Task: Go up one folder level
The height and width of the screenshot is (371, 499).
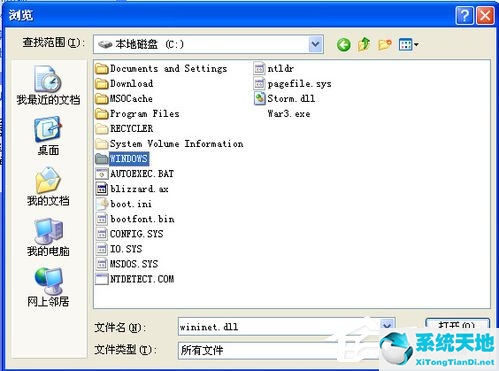Action: coord(364,44)
